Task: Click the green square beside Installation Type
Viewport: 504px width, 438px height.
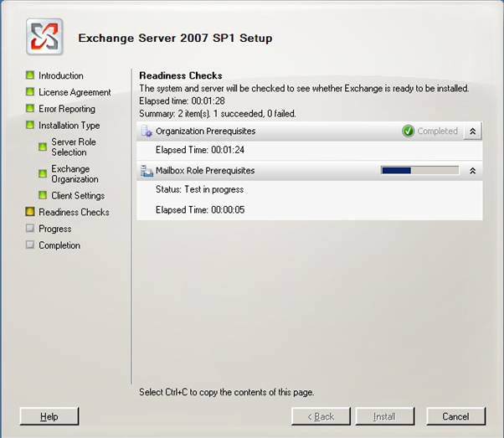Action: [30, 125]
